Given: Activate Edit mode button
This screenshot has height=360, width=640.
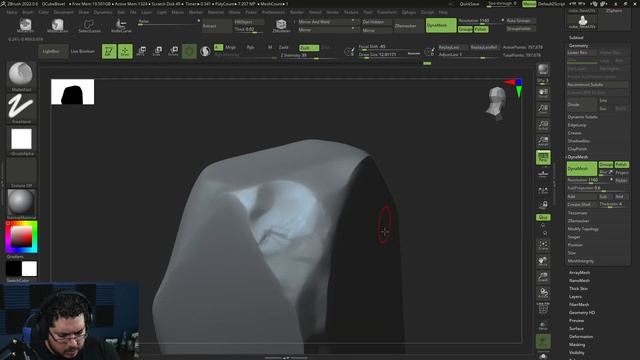Looking at the screenshot, I should [109, 51].
